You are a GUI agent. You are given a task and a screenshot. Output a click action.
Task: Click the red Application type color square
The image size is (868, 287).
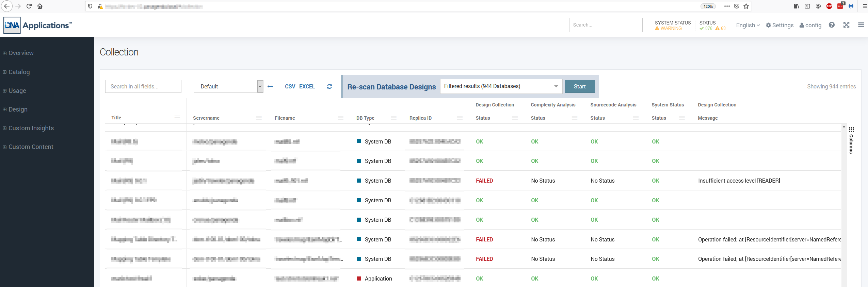(358, 278)
